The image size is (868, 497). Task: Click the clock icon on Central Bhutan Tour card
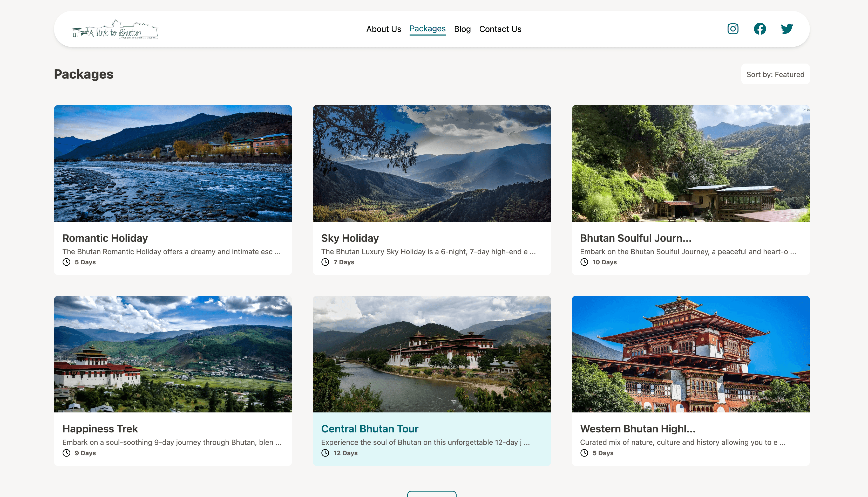pos(325,453)
